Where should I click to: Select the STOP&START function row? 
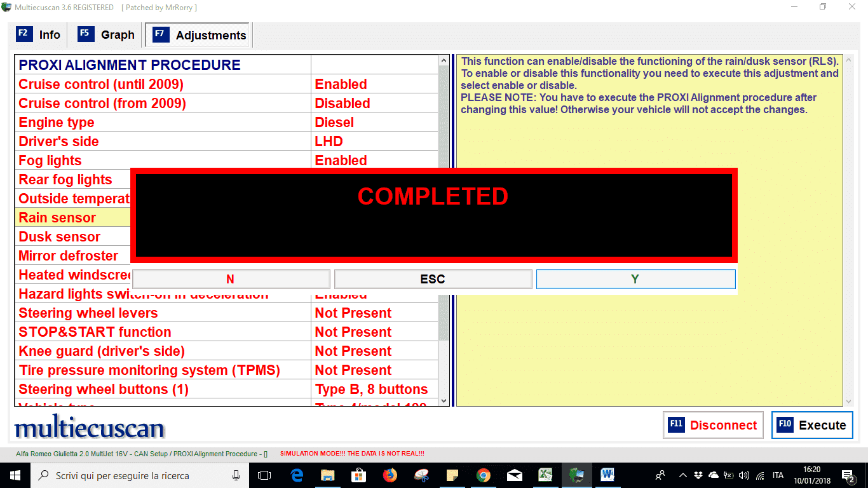pos(95,332)
